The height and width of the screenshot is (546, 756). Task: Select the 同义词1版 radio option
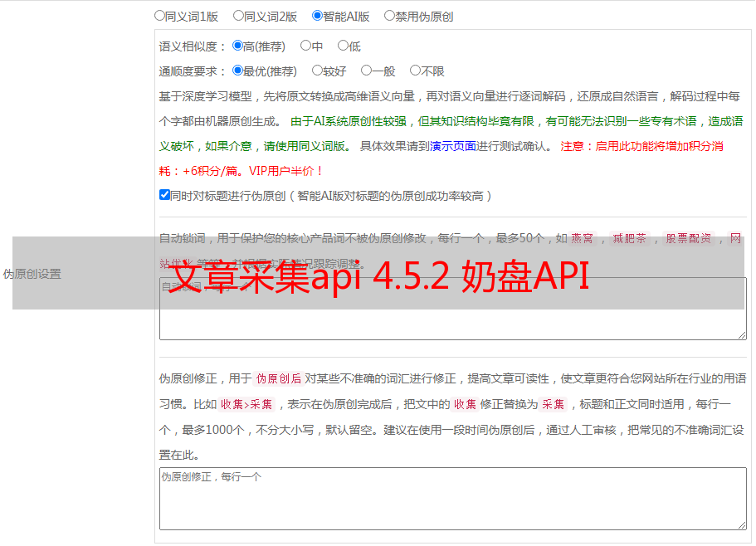pyautogui.click(x=159, y=16)
